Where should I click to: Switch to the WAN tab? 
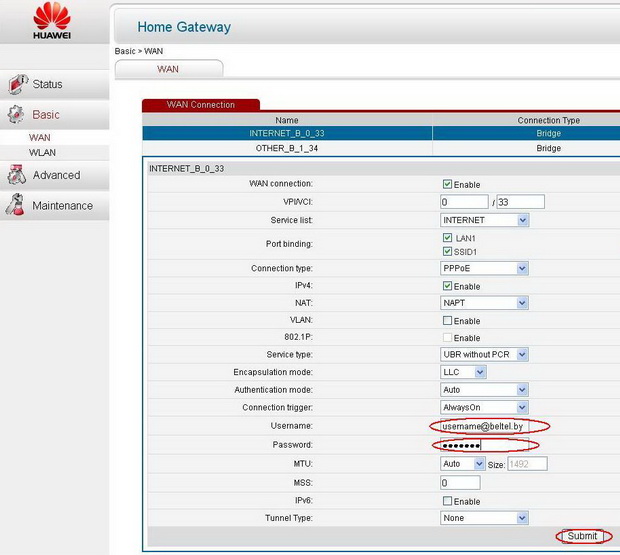point(168,69)
